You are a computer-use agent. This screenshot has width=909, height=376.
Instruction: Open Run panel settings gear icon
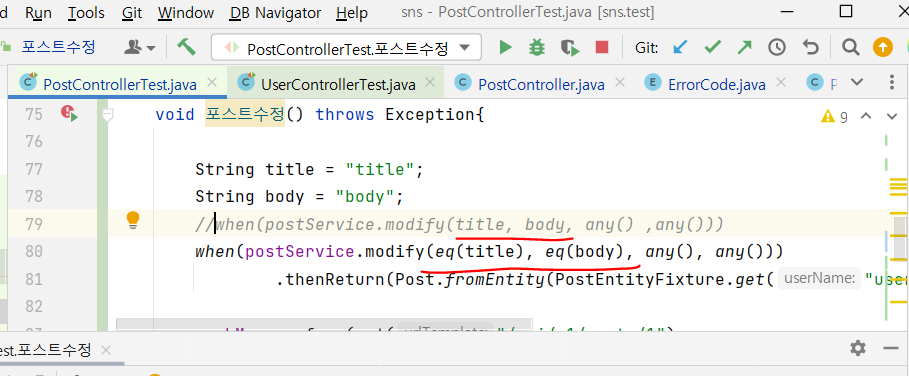point(857,348)
